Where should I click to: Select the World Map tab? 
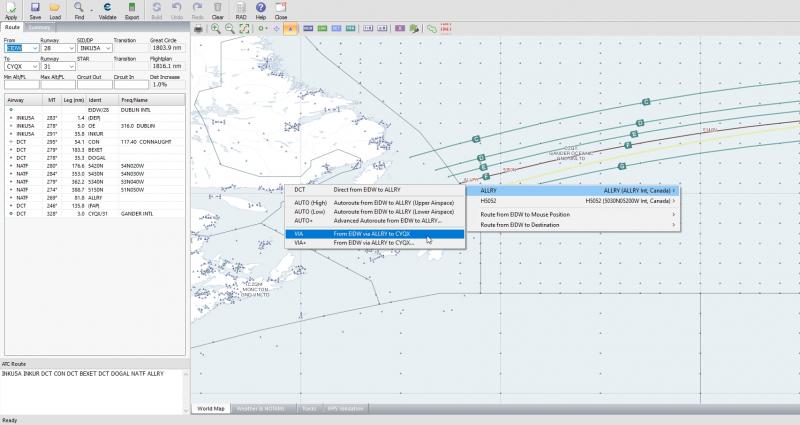point(211,409)
